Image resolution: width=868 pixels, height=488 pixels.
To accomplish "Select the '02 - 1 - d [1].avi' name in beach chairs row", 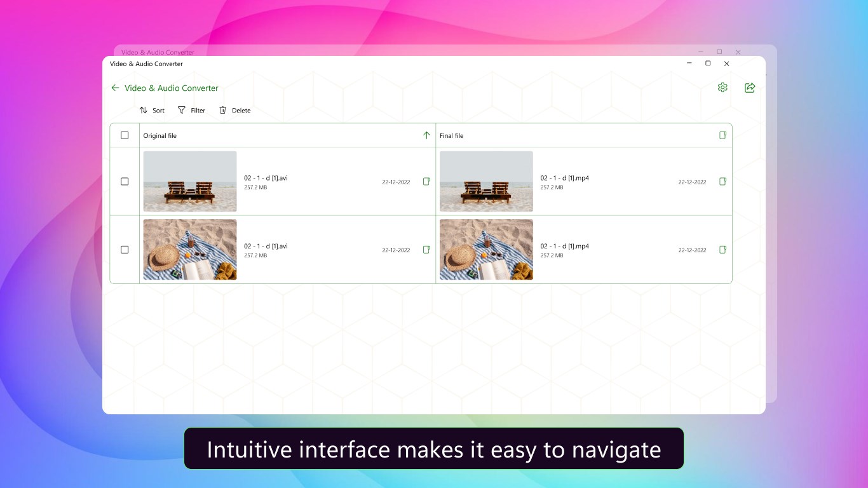I will point(266,178).
